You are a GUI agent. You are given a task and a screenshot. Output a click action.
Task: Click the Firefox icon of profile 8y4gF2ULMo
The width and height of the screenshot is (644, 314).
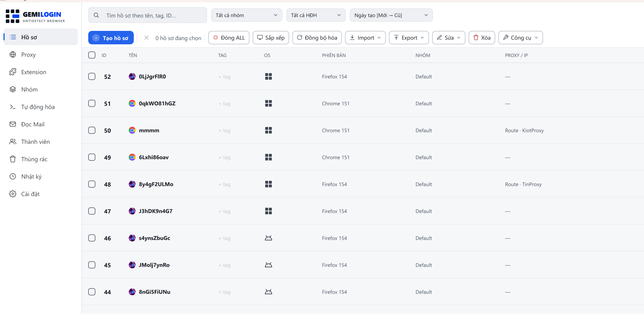point(132,184)
